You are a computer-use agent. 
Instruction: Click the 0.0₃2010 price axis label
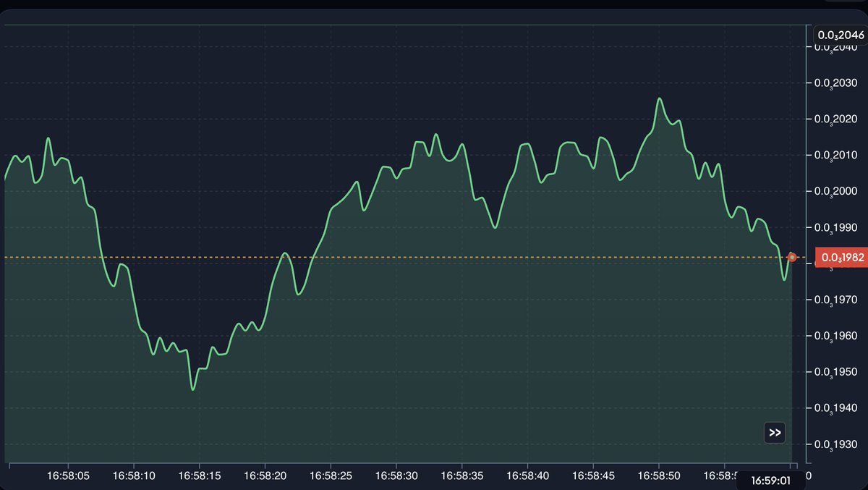[836, 156]
